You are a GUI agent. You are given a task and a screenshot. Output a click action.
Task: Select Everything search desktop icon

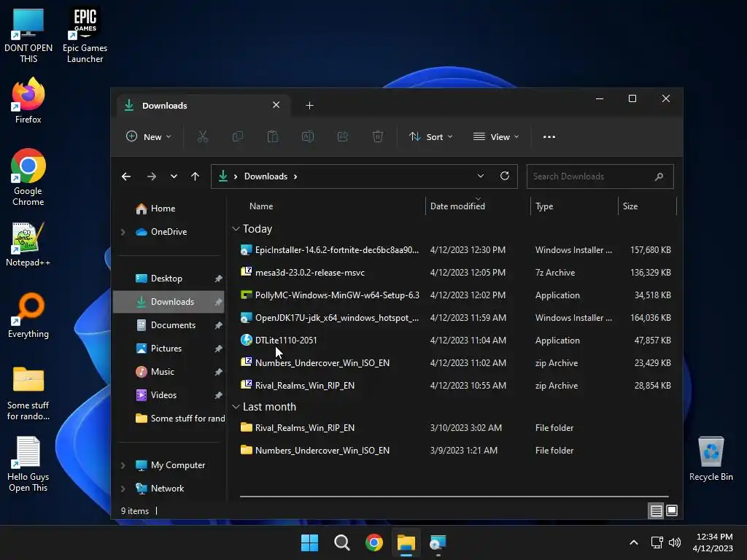tap(28, 315)
